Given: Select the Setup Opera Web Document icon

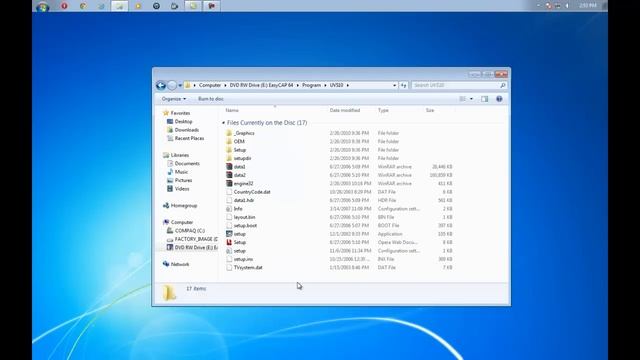Looking at the screenshot, I should pos(229,242).
